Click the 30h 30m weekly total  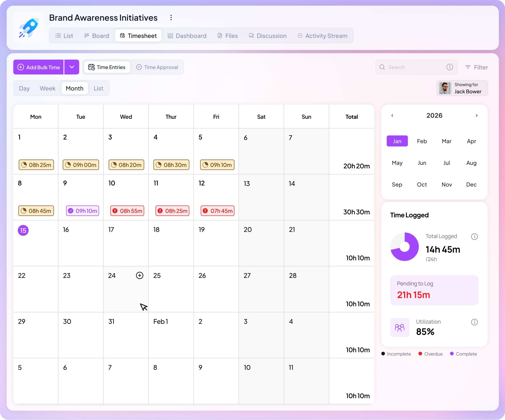coord(357,212)
